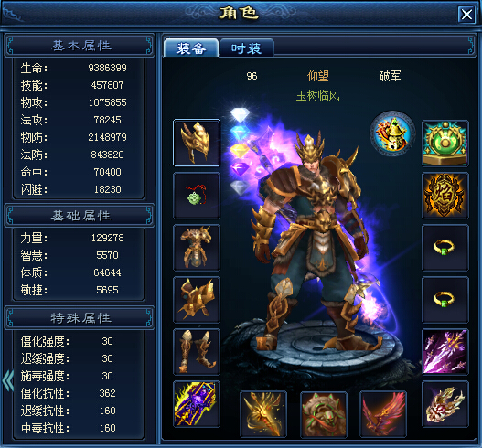This screenshot has width=482, height=448.
Task: Click the green jade necklace slot
Action: [197, 196]
